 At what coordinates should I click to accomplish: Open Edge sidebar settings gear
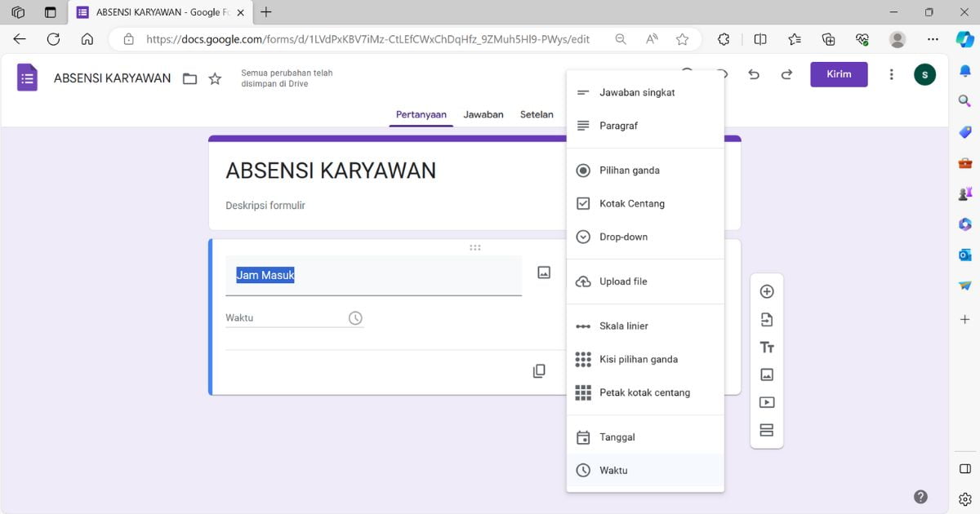tap(965, 498)
